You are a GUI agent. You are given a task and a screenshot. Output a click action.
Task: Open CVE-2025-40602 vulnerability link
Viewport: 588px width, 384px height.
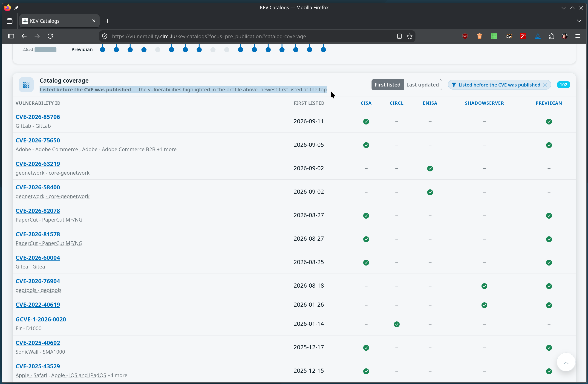pos(38,343)
